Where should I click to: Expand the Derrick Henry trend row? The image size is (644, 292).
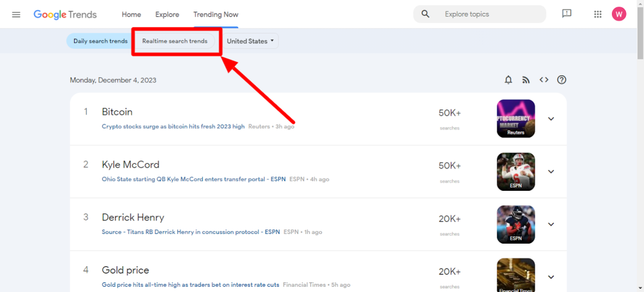click(x=551, y=224)
